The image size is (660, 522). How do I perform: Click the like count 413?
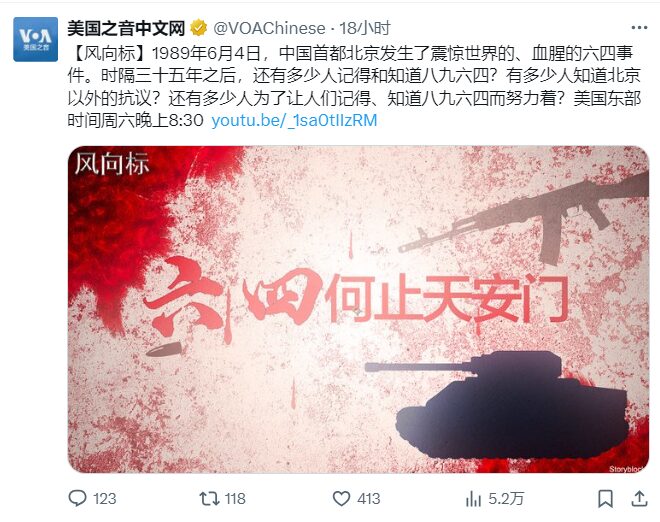(x=368, y=499)
